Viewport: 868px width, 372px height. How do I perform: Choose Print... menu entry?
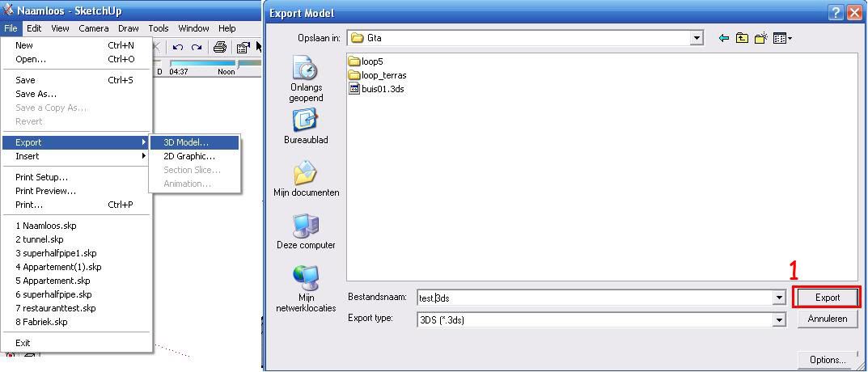(76, 205)
